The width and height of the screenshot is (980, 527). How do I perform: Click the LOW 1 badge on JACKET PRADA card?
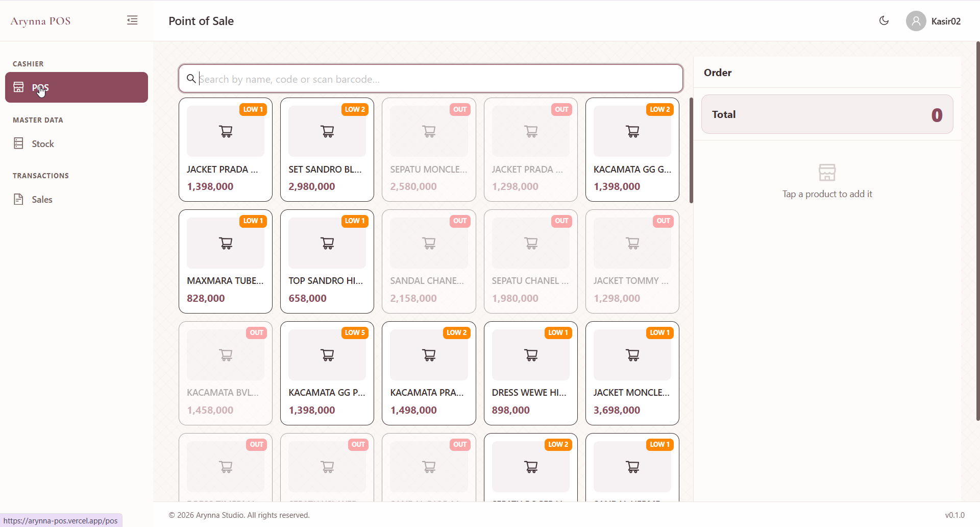(x=253, y=109)
